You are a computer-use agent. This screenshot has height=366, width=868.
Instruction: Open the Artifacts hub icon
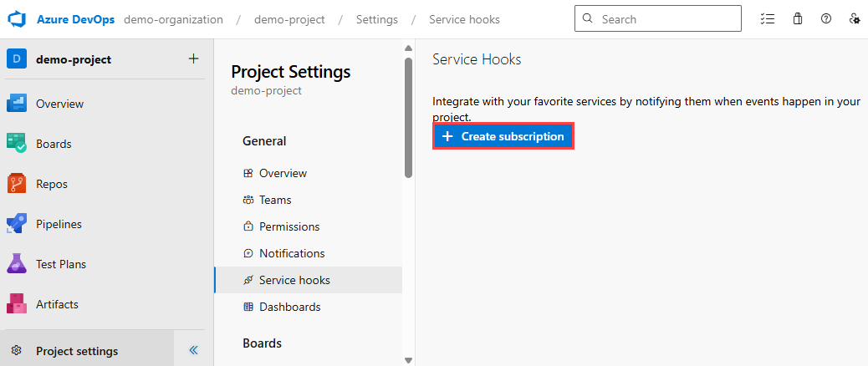[x=18, y=304]
